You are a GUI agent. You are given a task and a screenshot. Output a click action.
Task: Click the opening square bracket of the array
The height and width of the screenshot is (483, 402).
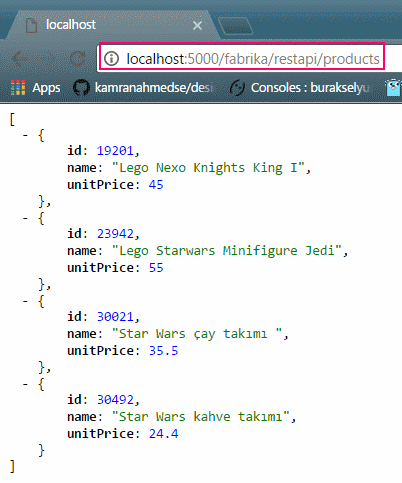click(12, 119)
